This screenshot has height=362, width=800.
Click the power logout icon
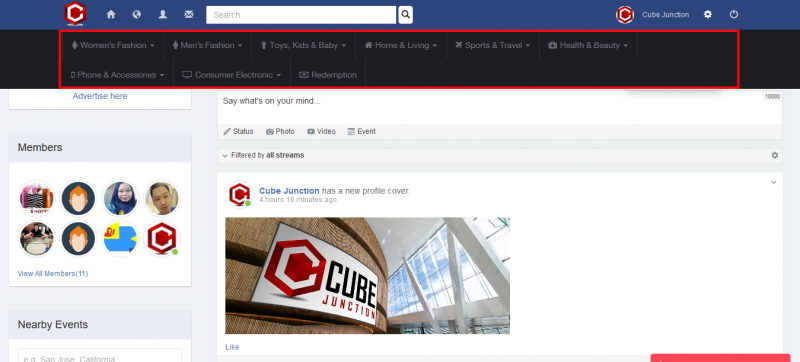734,15
